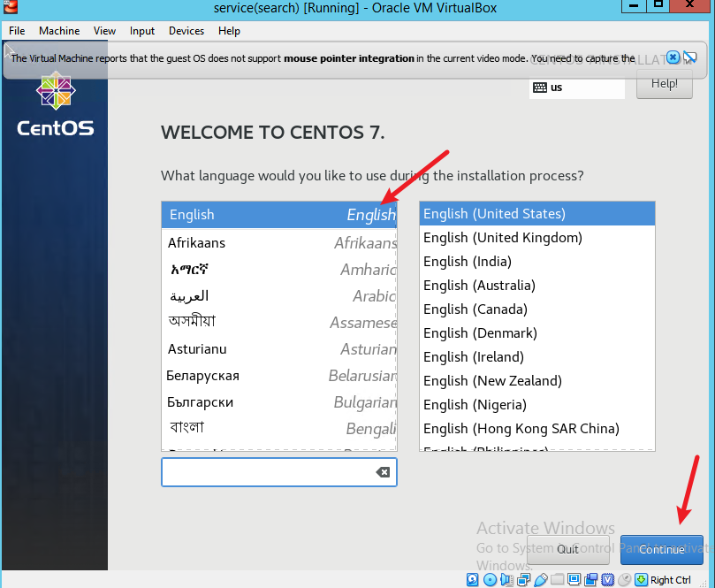Select the Amharic language row
Viewport: 715px width, 588px height.
click(279, 269)
